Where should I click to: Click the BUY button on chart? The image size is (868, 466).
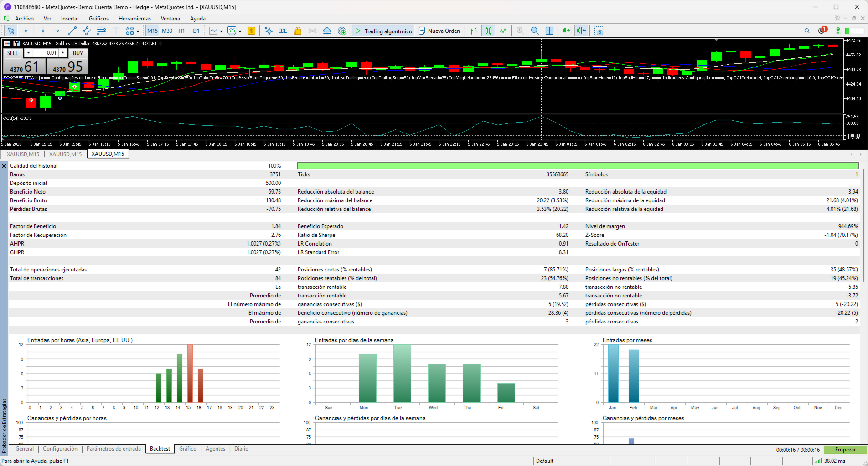pyautogui.click(x=78, y=53)
